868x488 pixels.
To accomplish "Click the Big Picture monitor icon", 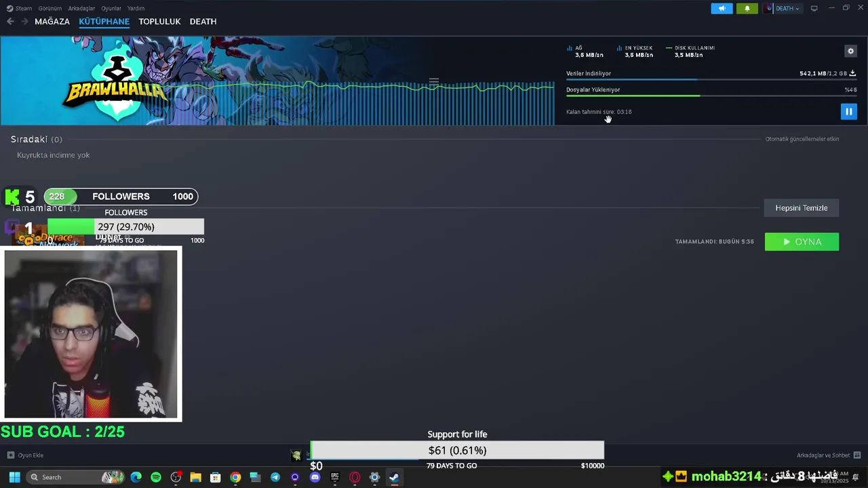I will (x=814, y=8).
